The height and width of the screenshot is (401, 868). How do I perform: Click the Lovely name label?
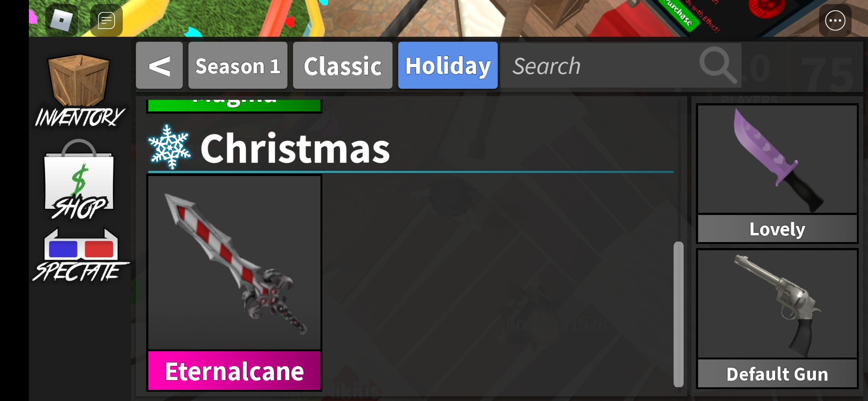pos(777,229)
